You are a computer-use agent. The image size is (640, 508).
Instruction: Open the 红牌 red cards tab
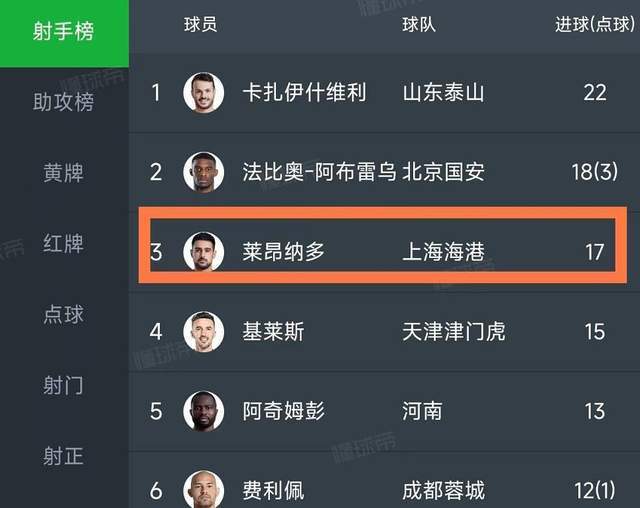click(x=64, y=243)
